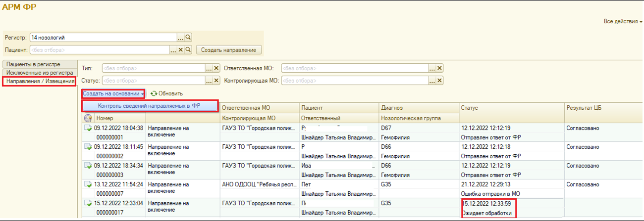The height and width of the screenshot is (221, 644).
Task: Click into the Пациент filter input
Action: pos(99,50)
